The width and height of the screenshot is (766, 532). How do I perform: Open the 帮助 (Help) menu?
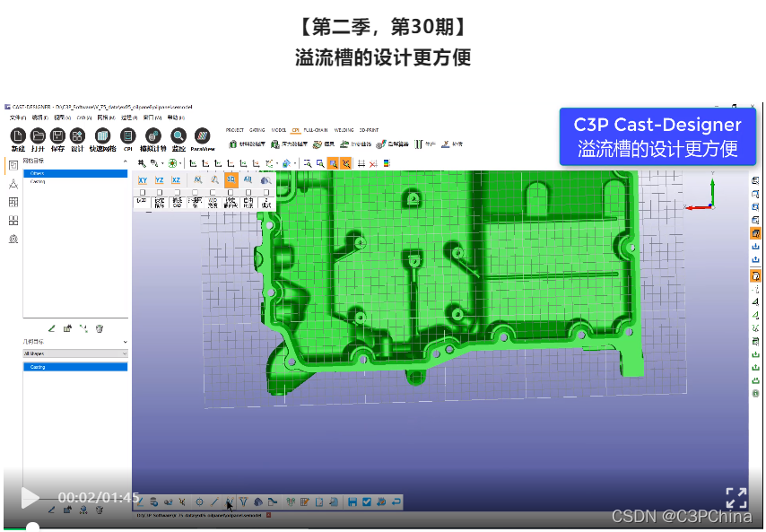176,118
